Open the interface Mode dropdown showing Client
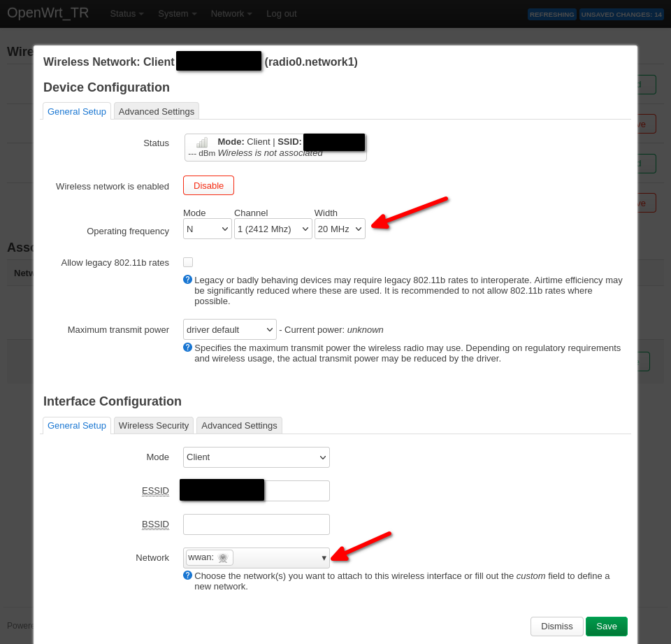 pyautogui.click(x=256, y=457)
